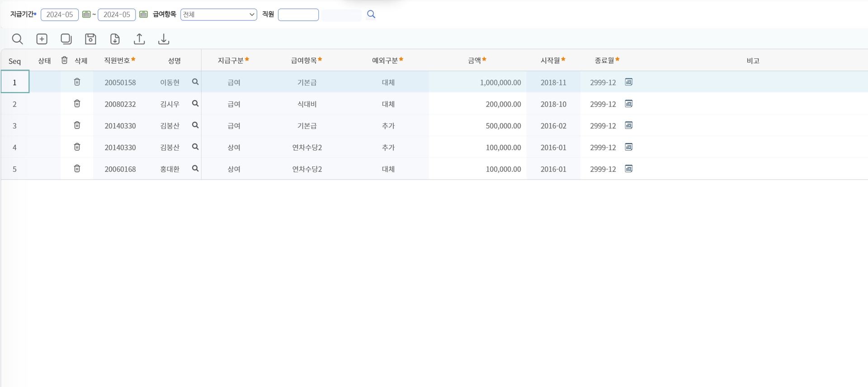This screenshot has width=868, height=387.
Task: Open the 급여항목 dropdown showing 전체
Action: tap(219, 14)
